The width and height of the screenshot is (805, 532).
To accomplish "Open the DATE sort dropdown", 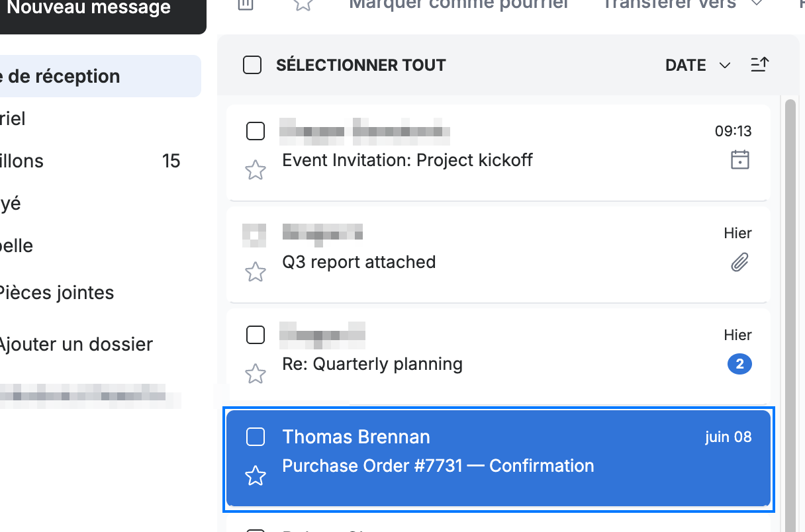I will point(698,66).
